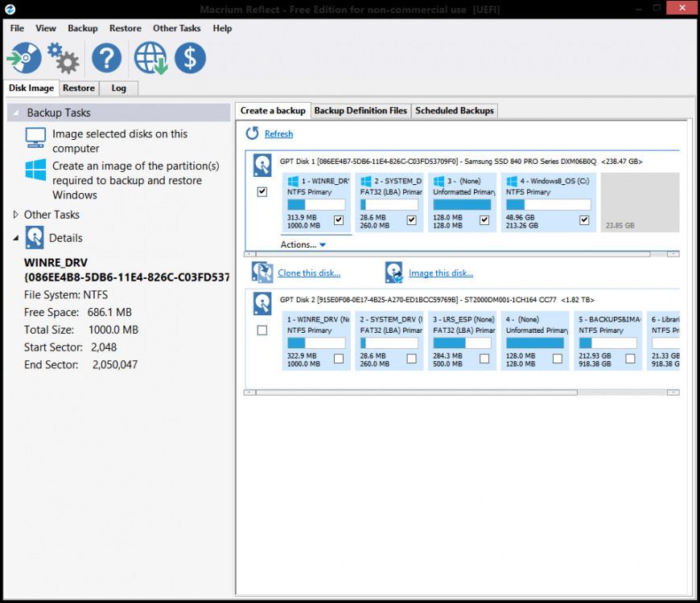The image size is (700, 603).
Task: Select the Disk Image tab
Action: (x=31, y=88)
